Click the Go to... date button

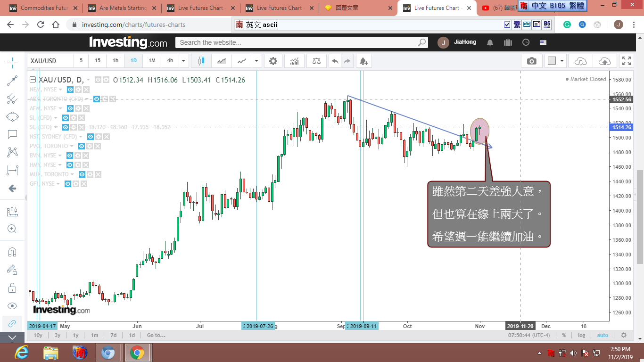(156, 335)
